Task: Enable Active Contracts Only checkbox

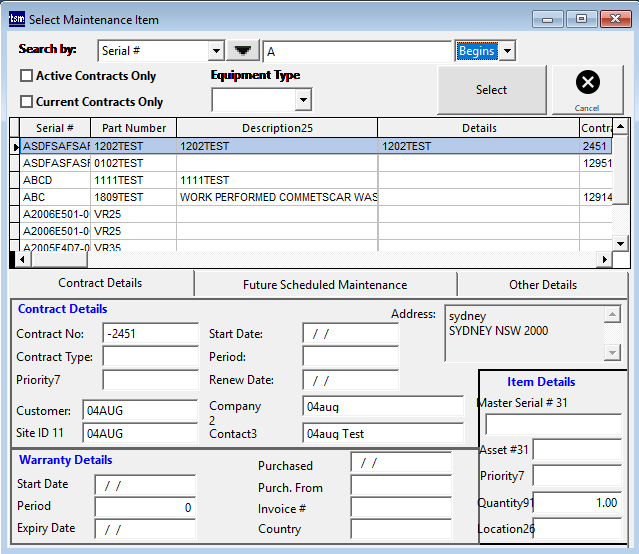Action: (27, 76)
